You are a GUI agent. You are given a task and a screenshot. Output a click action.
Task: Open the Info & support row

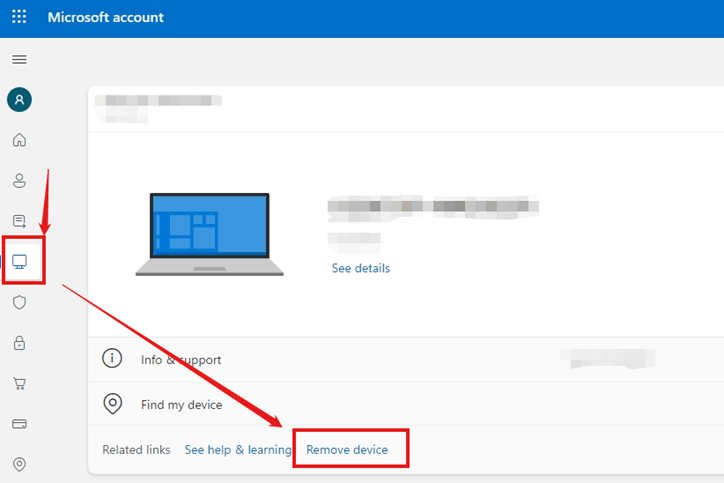click(406, 359)
